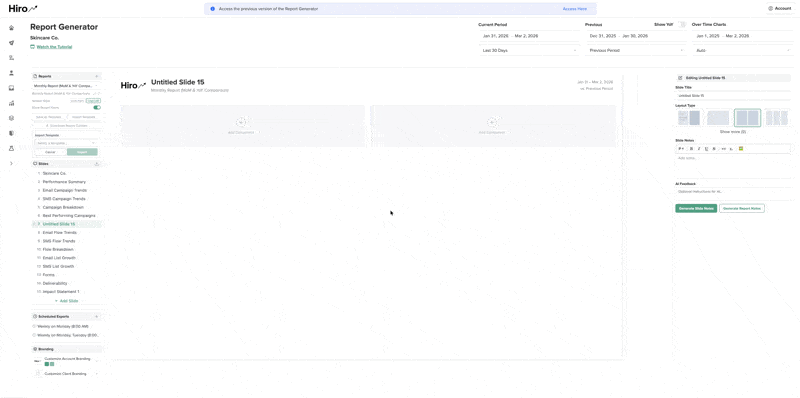Open the layered stack sidebar icon

click(x=11, y=118)
